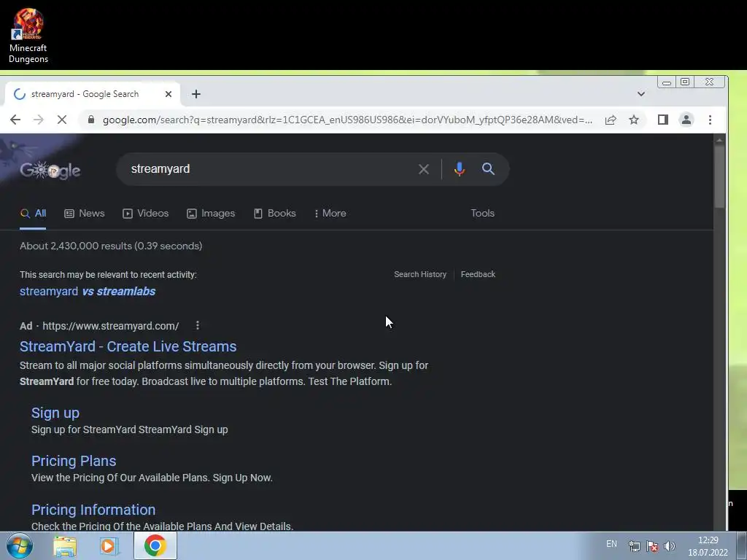Start voice search with microphone
Viewport: 747px width, 560px height.
460,169
